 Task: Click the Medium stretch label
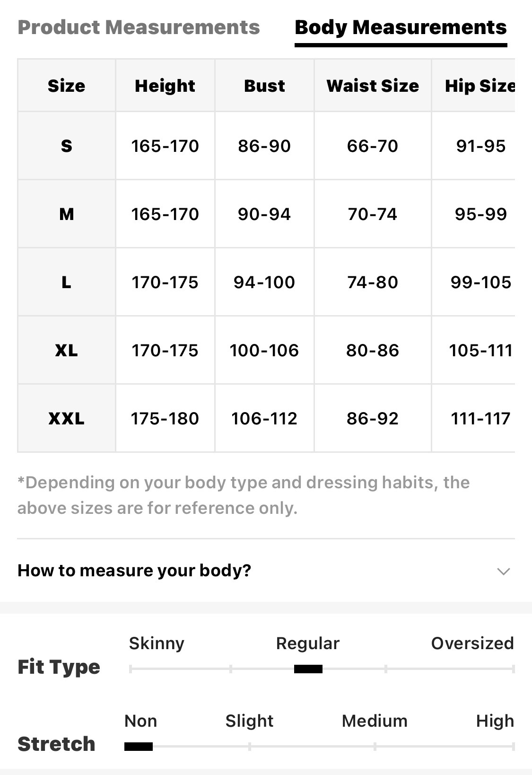click(x=375, y=721)
